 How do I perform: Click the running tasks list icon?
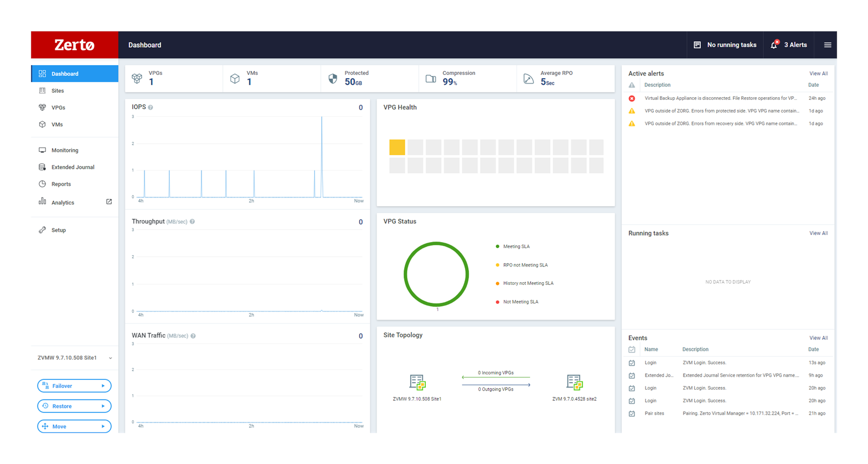[x=697, y=45]
